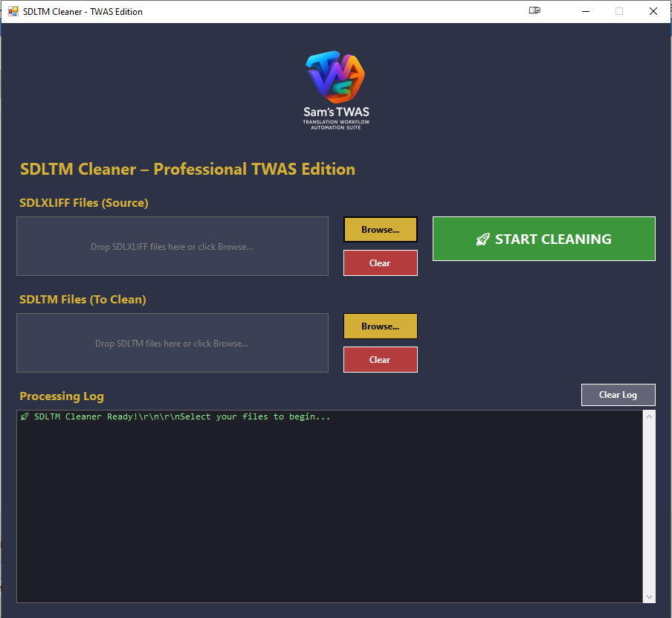Close the SDLTM Cleaner window
This screenshot has height=618, width=672.
pyautogui.click(x=653, y=12)
